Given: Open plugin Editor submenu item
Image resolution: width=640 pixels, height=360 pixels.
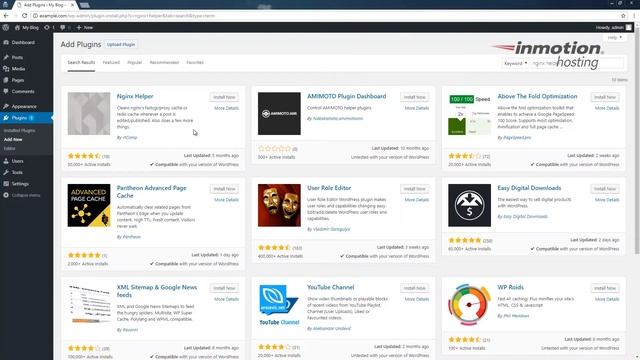Looking at the screenshot, I should coord(9,149).
